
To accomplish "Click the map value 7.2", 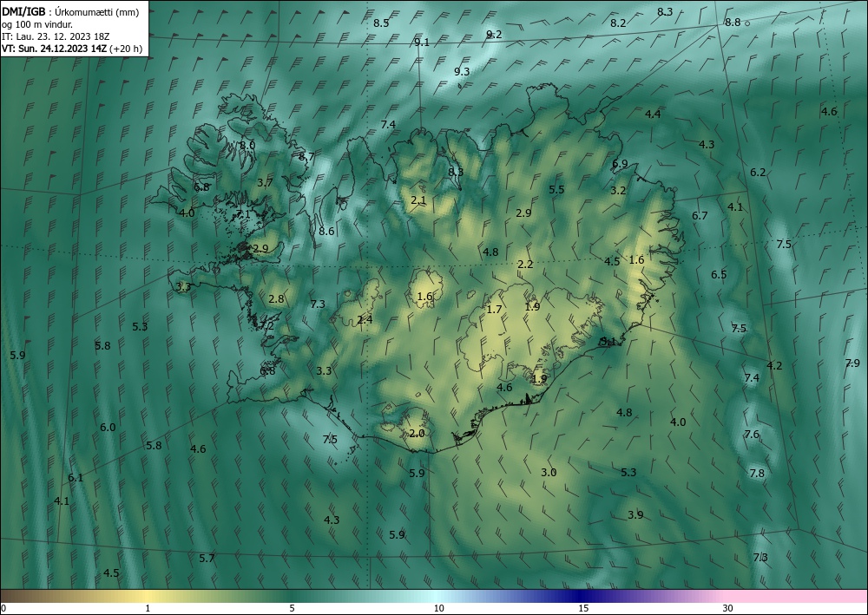I will coord(266,326).
